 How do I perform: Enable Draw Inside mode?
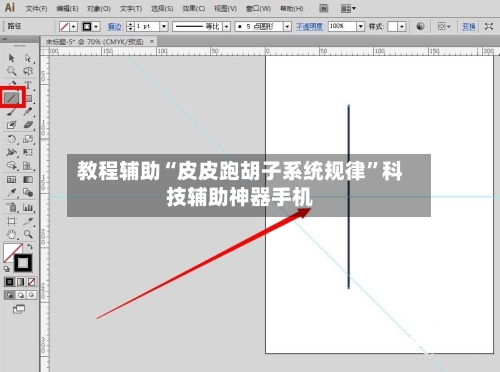pos(31,295)
